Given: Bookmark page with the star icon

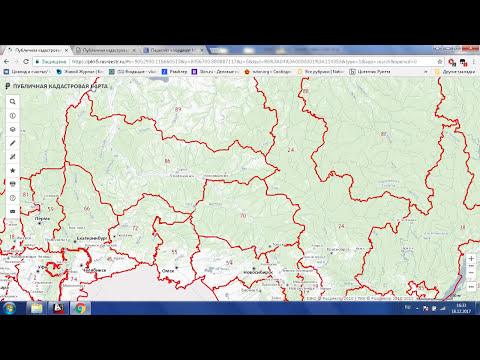Looking at the screenshot, I should (440, 62).
